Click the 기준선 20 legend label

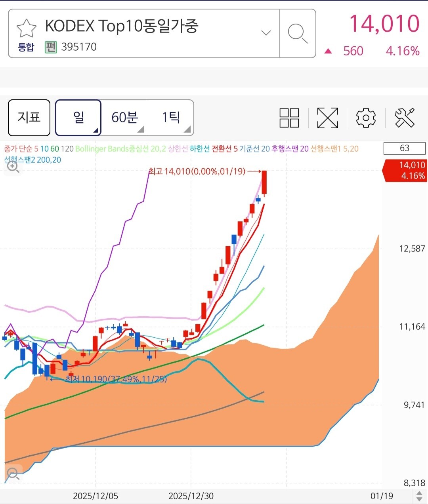tap(254, 149)
